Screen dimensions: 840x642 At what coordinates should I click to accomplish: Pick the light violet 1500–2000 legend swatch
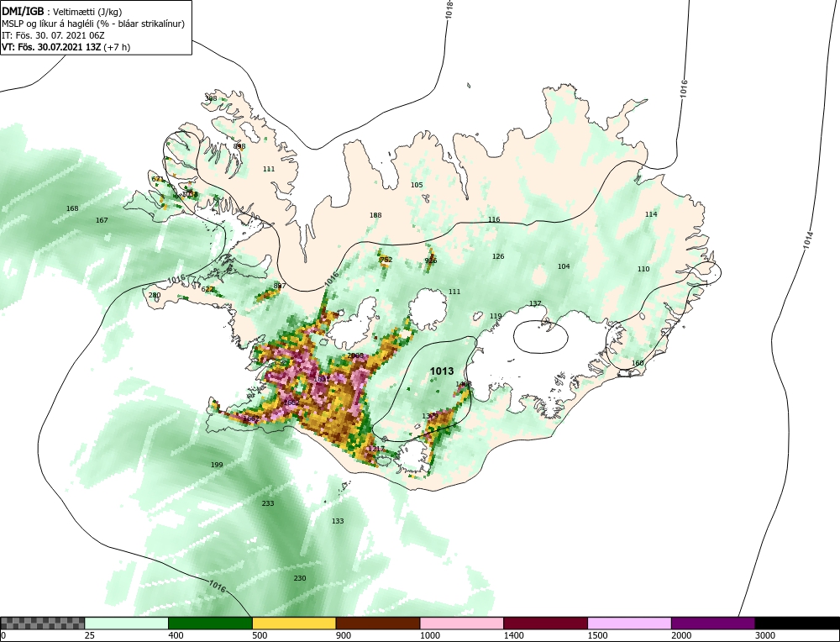(x=629, y=623)
